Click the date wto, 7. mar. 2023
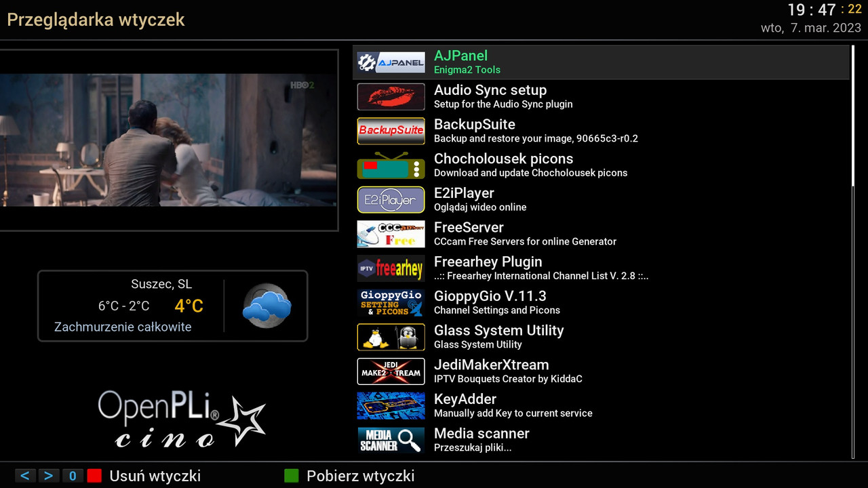 (x=811, y=28)
